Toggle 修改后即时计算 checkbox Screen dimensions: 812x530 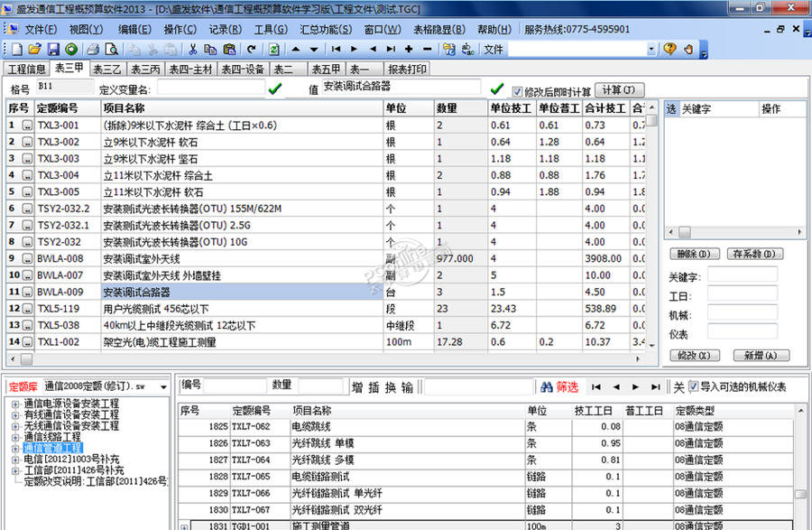click(x=517, y=91)
